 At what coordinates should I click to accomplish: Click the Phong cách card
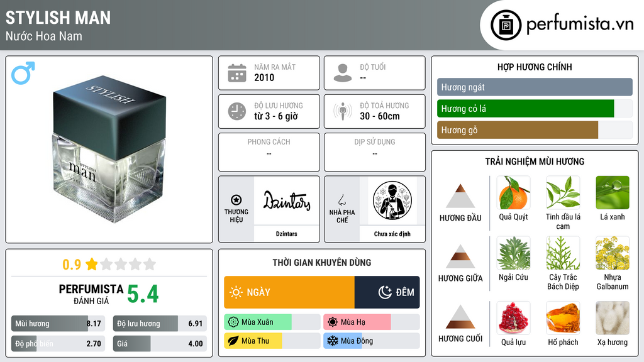(x=269, y=152)
